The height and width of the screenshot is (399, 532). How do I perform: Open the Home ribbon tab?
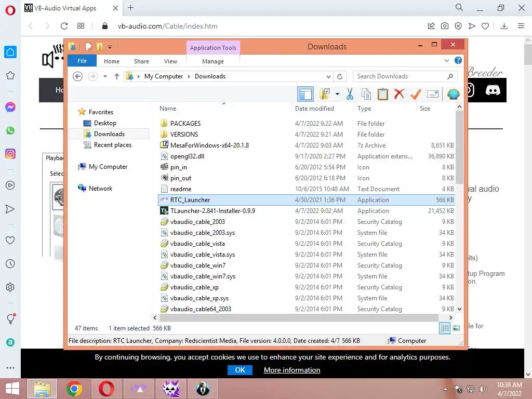click(x=112, y=61)
